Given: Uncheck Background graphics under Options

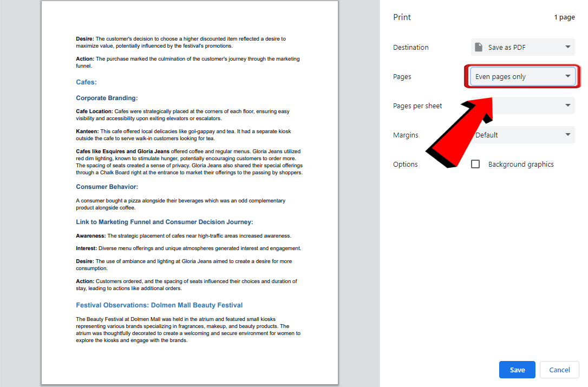Looking at the screenshot, I should click(475, 164).
